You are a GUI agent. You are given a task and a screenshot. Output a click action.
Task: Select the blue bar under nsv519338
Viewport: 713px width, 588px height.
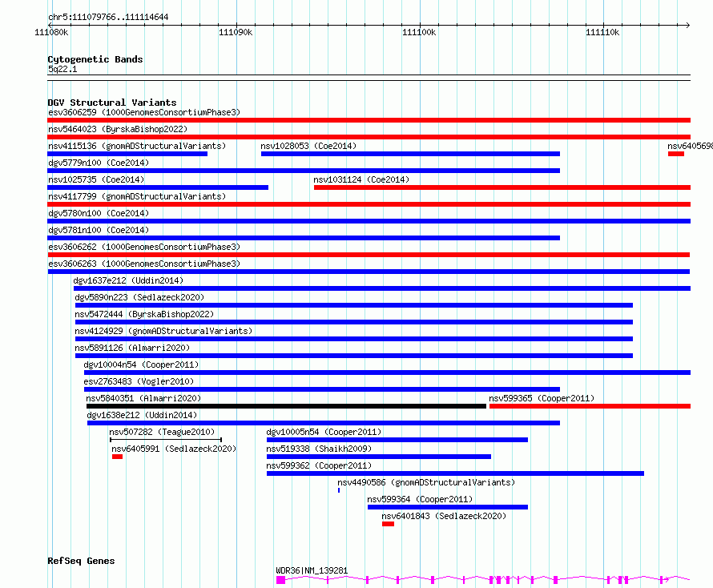[379, 457]
